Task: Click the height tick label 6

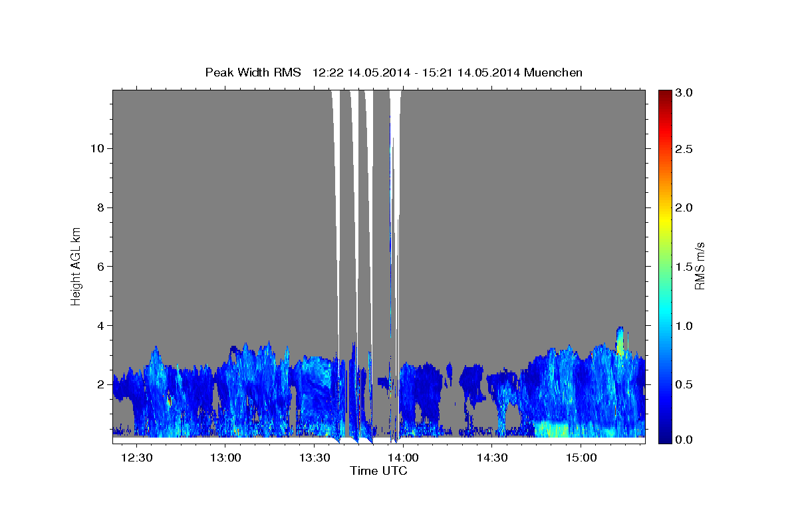Action: [x=100, y=267]
